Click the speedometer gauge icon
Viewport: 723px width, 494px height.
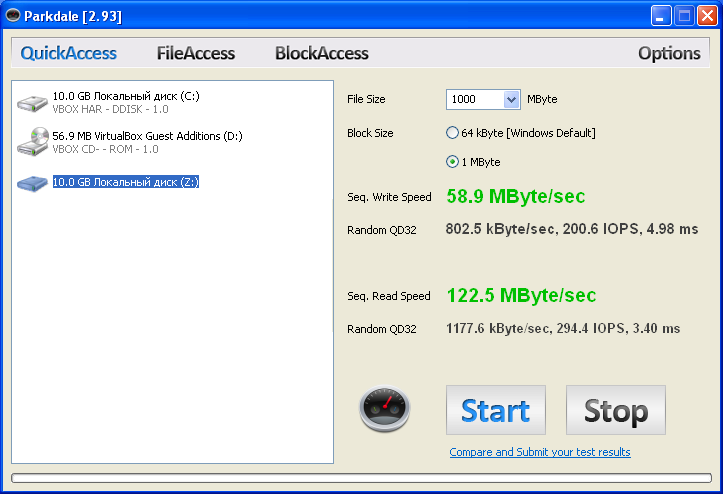coord(385,408)
